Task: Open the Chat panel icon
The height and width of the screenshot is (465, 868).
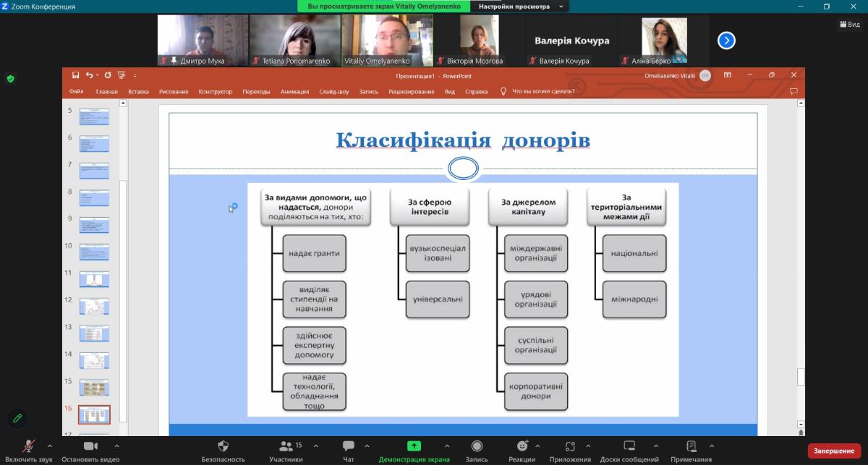Action: pos(349,446)
